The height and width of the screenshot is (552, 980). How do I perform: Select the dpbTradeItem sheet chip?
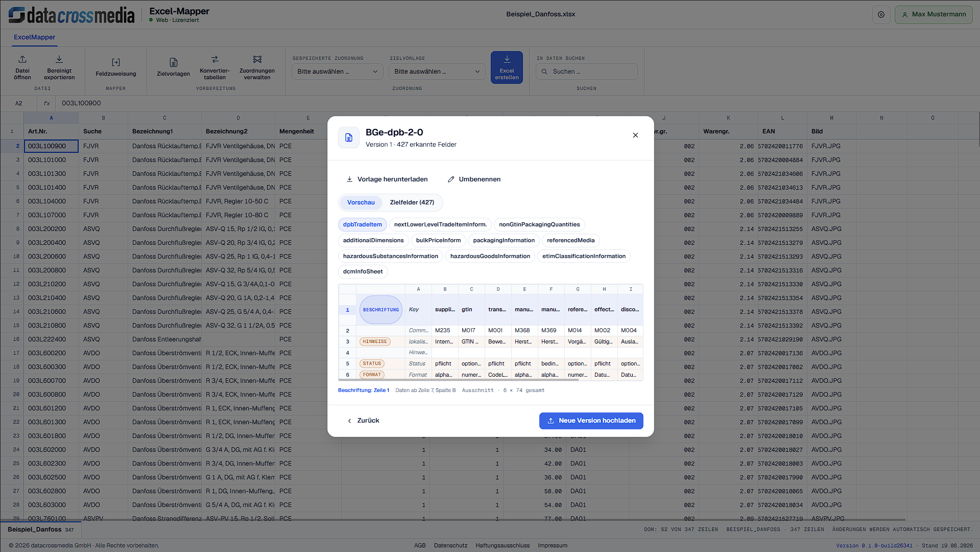coord(363,225)
